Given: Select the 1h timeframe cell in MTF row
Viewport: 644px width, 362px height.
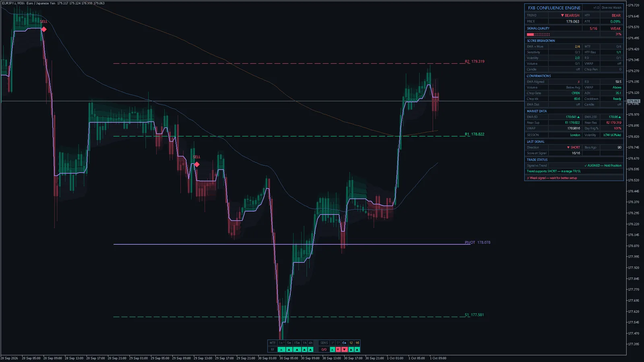Looking at the screenshot, I should tap(304, 343).
